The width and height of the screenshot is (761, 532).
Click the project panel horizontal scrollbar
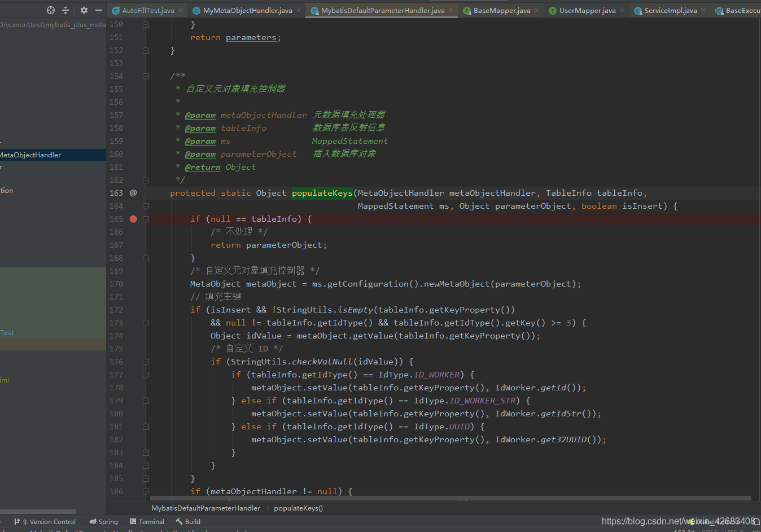[38, 512]
